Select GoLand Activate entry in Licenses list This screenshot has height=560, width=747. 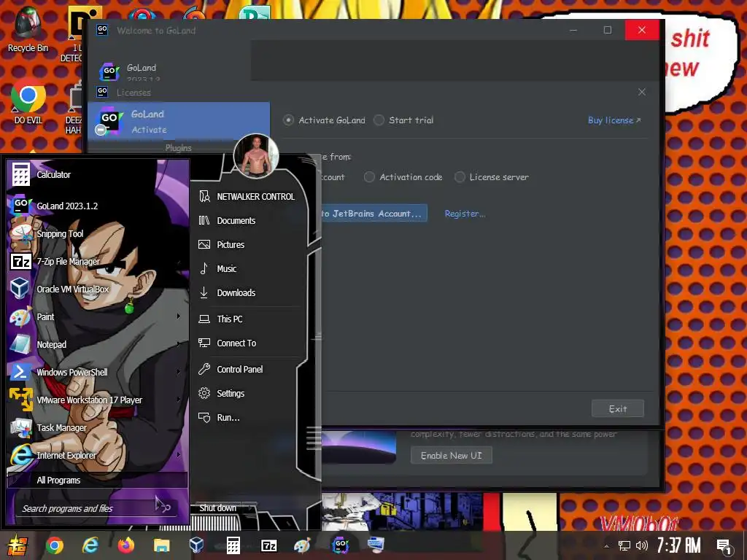pos(179,121)
